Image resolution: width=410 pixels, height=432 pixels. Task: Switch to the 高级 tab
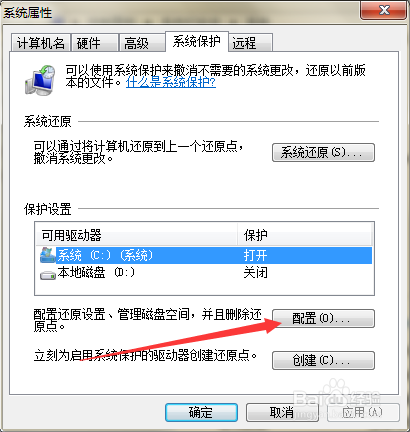click(x=142, y=43)
